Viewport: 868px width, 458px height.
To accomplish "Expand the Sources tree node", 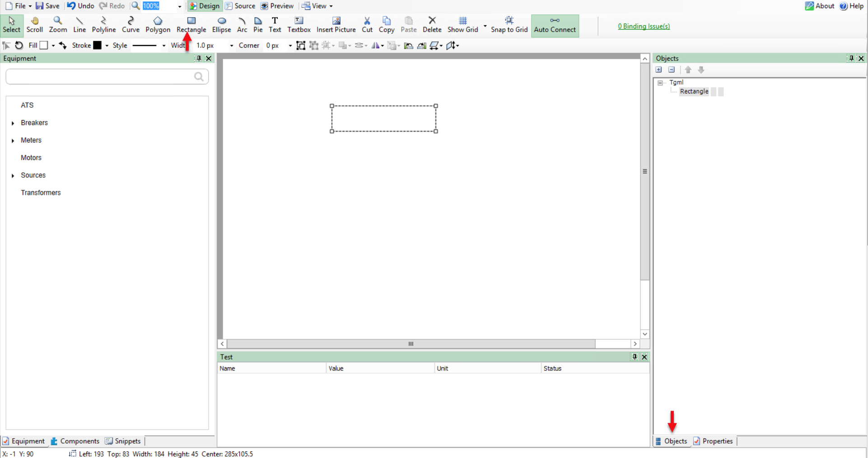I will (x=13, y=176).
